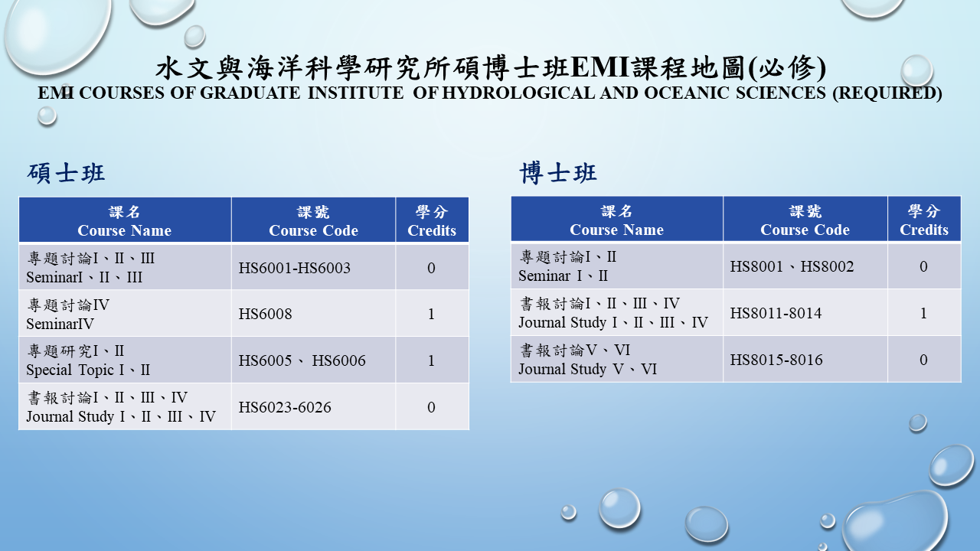Click the Credits header in 碩士班 table

(x=432, y=220)
